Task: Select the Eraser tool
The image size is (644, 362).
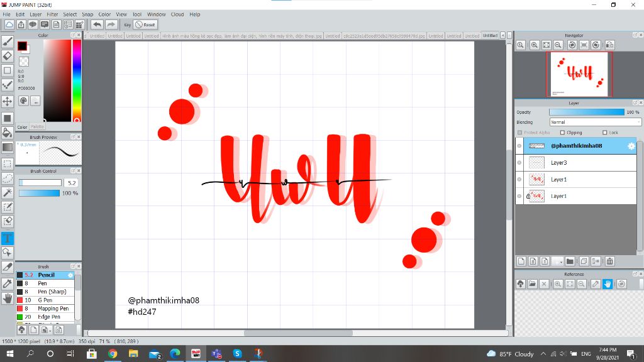Action: 8,56
